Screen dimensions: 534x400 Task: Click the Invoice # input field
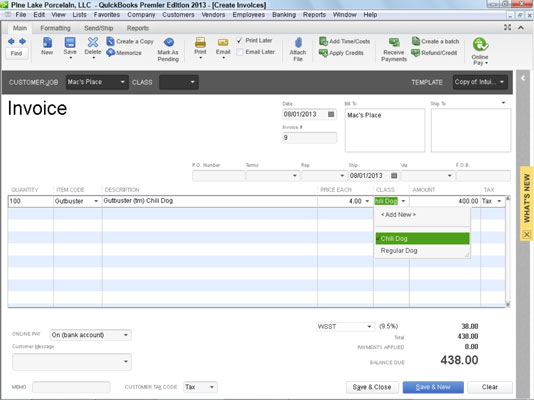pyautogui.click(x=309, y=138)
